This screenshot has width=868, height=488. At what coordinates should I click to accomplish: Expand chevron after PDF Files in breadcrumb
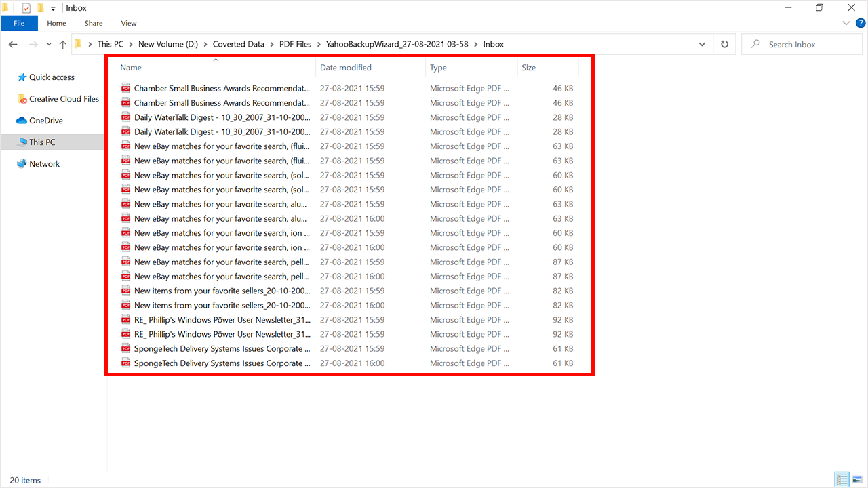pos(319,44)
